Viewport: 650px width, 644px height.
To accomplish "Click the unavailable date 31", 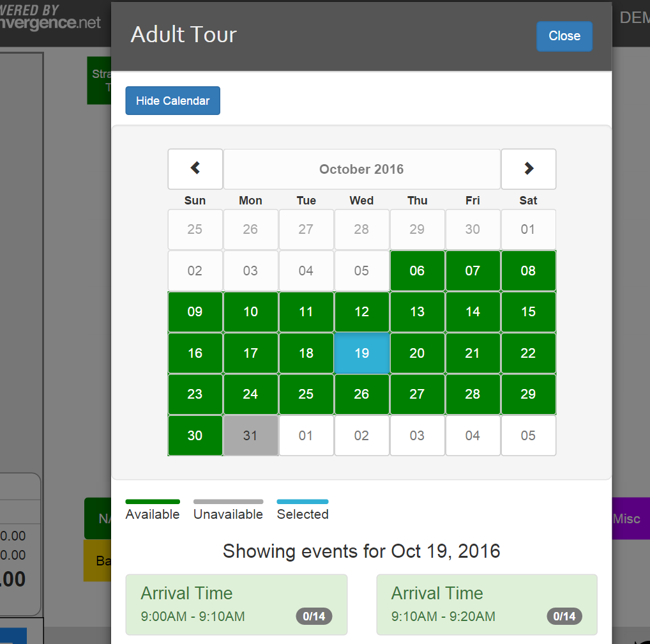I will tap(250, 436).
